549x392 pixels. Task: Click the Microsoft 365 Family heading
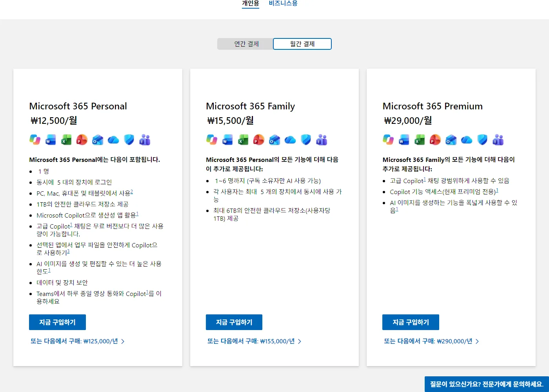click(x=250, y=106)
